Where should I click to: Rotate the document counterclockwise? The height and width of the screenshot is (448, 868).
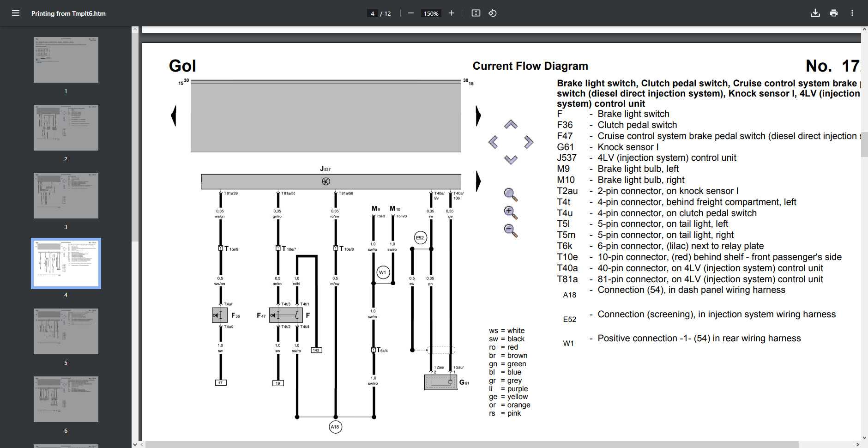493,13
